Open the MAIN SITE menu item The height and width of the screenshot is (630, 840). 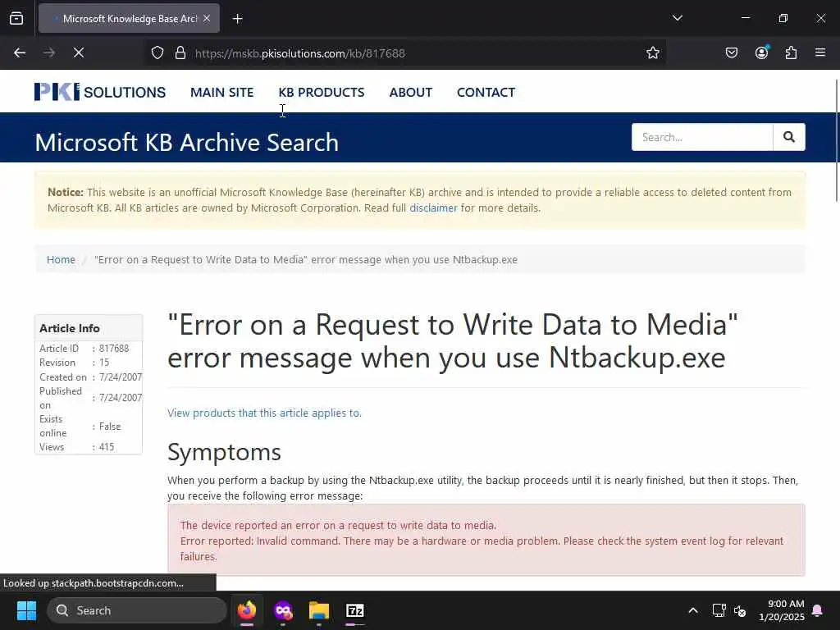coord(221,92)
